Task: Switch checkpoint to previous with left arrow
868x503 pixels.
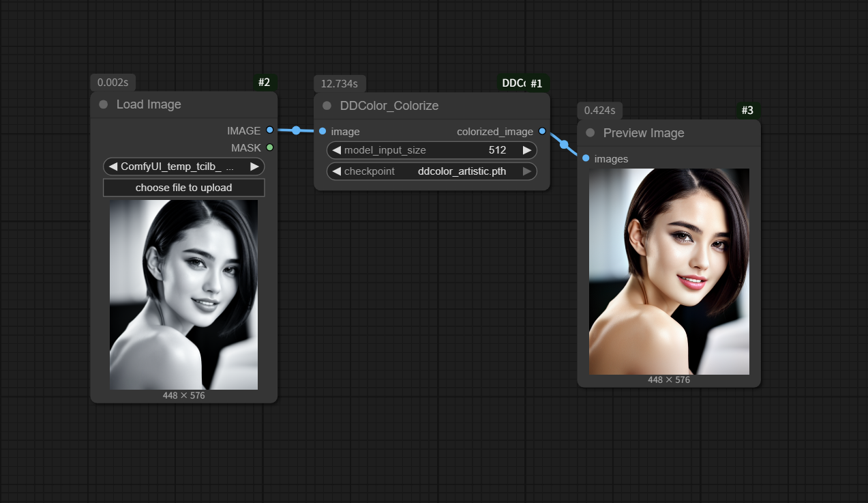Action: click(x=336, y=171)
